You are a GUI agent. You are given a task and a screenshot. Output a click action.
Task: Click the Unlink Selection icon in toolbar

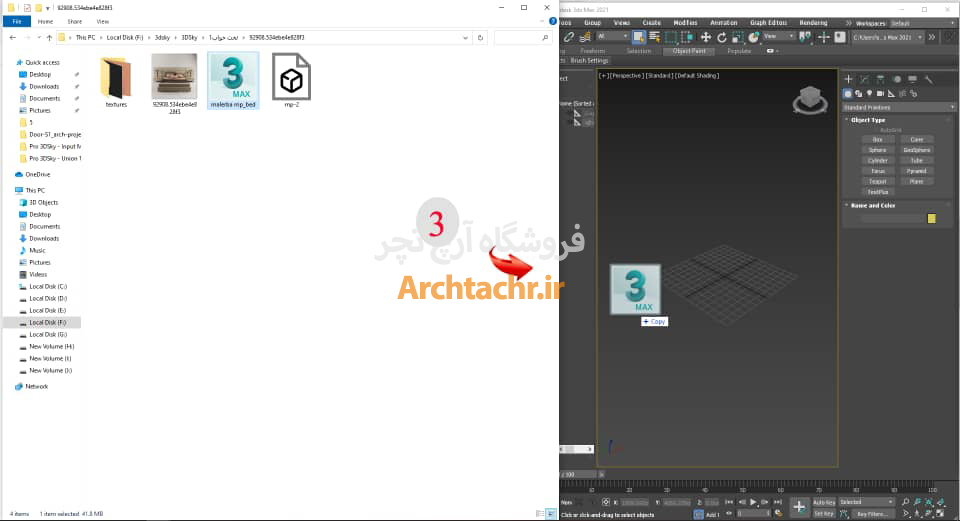click(569, 37)
